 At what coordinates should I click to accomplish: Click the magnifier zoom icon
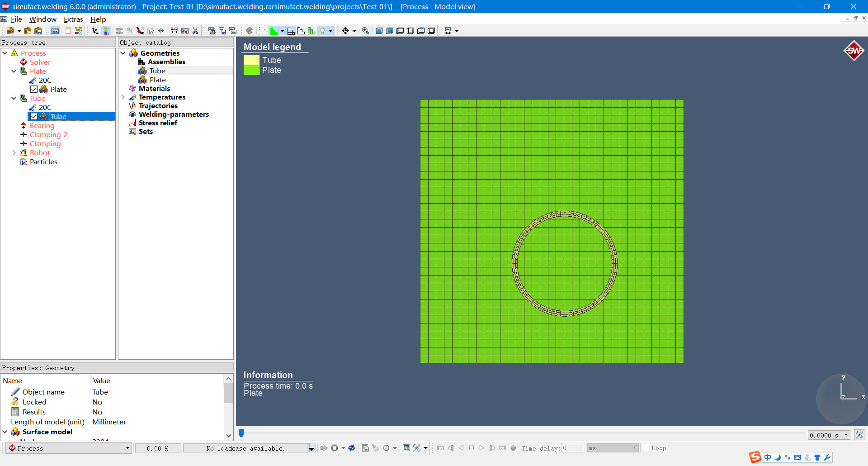366,31
